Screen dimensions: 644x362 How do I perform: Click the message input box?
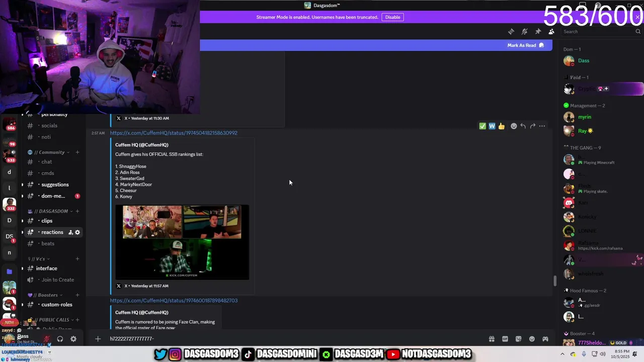tap(297, 339)
